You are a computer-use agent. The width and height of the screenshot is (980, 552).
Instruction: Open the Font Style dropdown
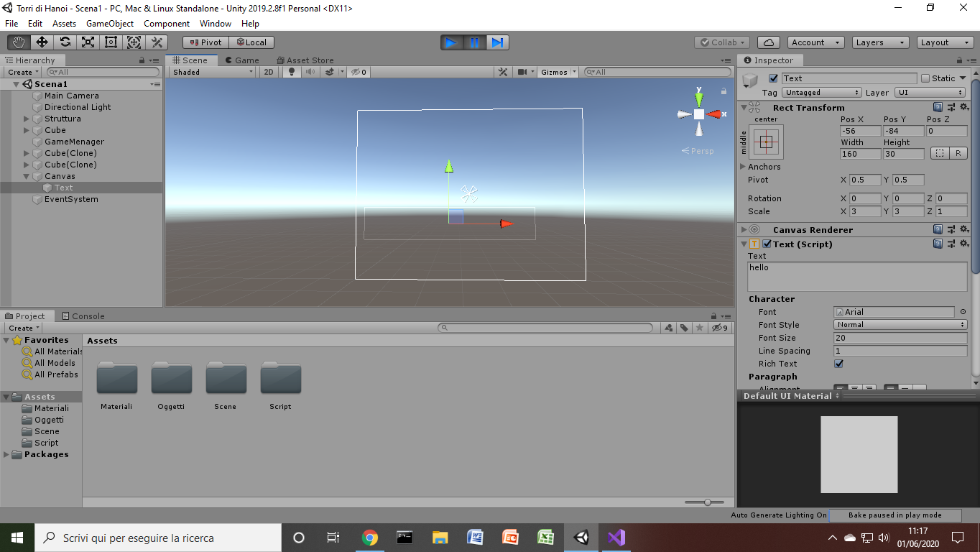[x=901, y=325]
